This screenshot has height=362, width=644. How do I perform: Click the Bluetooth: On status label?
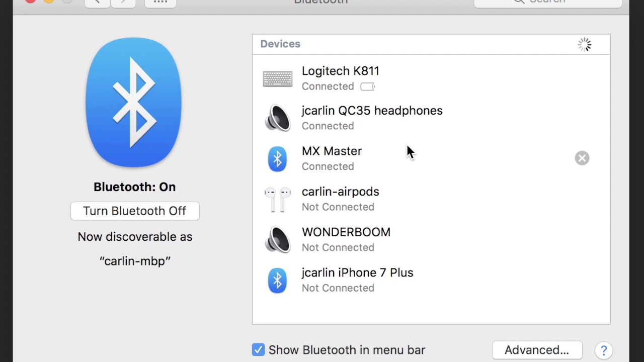135,187
